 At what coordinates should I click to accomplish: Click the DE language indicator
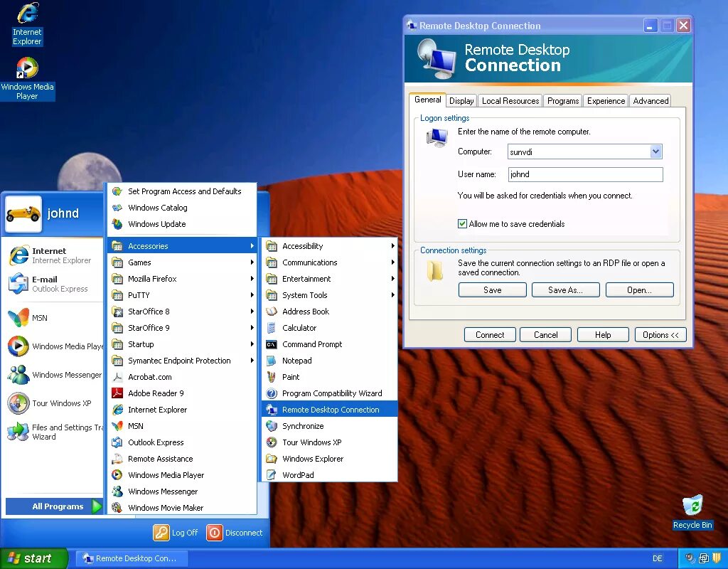657,558
